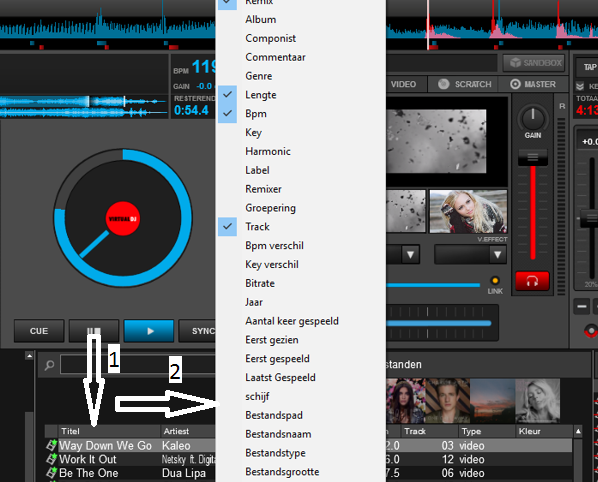Enable the Label column

tap(257, 170)
